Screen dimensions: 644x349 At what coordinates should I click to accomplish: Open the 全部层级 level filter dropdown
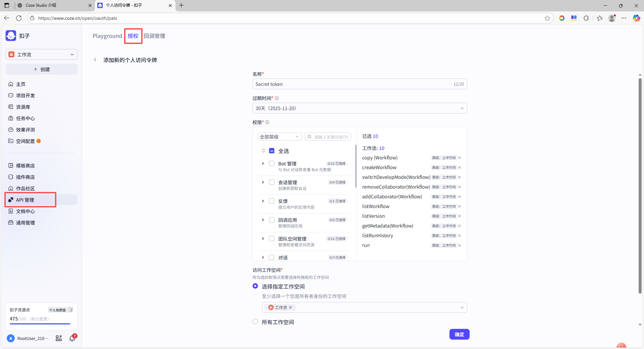pos(279,137)
